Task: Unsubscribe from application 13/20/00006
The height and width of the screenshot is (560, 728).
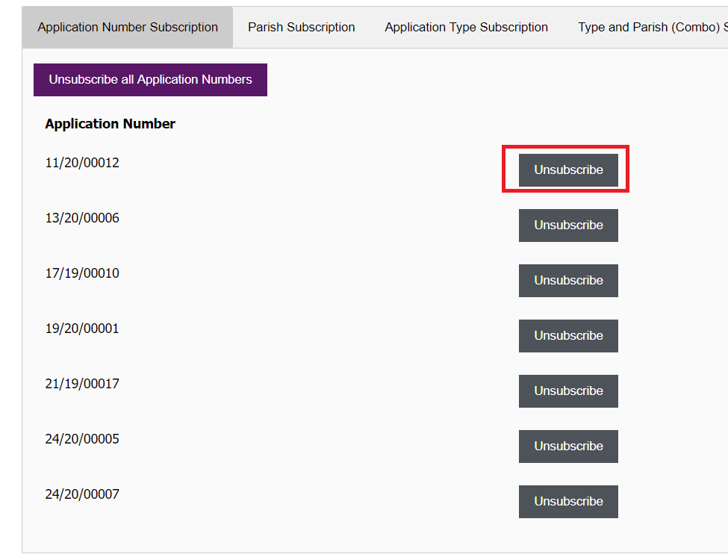Action: pos(568,225)
